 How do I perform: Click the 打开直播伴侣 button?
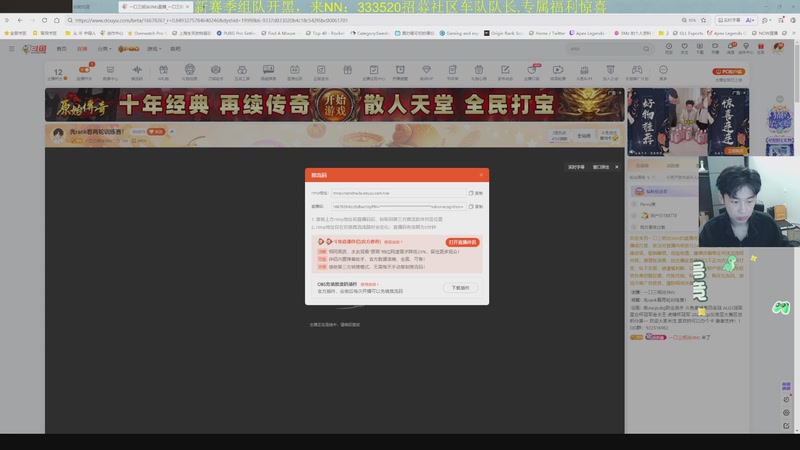click(x=462, y=242)
